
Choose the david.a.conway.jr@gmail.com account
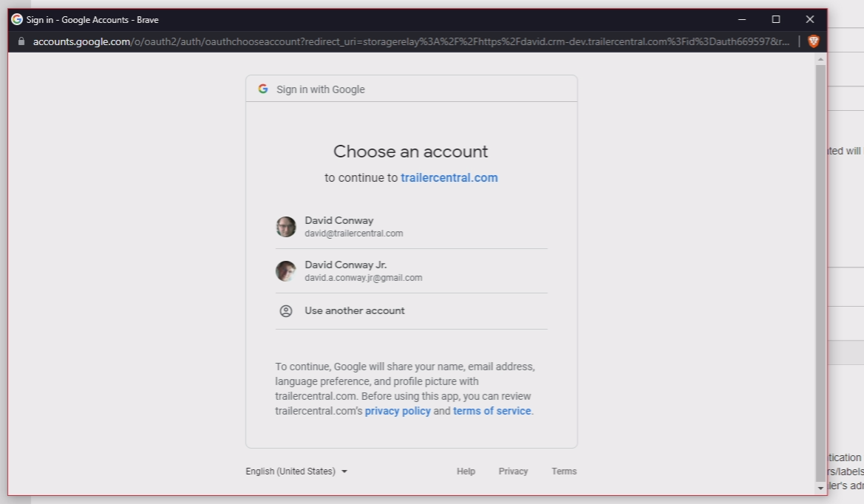(412, 271)
